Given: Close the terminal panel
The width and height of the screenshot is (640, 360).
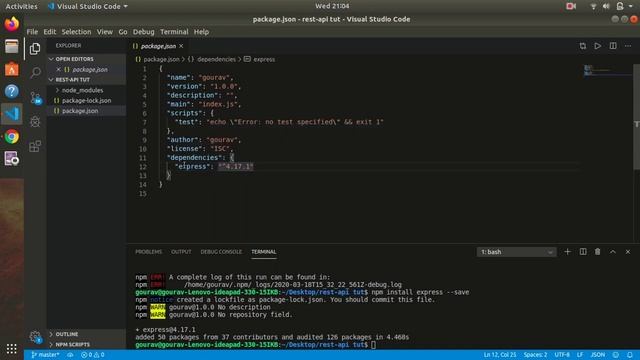Looking at the screenshot, I should click(628, 252).
